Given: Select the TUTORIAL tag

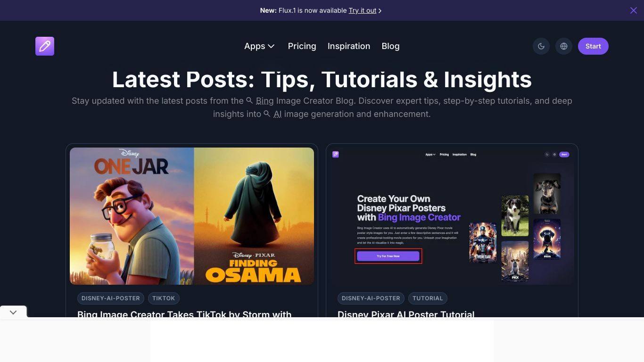Looking at the screenshot, I should tap(428, 298).
